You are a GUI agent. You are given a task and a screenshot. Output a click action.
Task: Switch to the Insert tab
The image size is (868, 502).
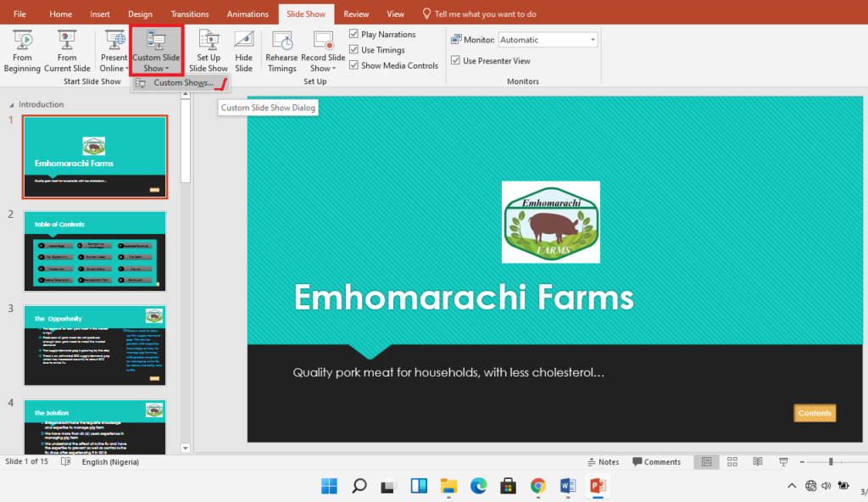coord(100,14)
